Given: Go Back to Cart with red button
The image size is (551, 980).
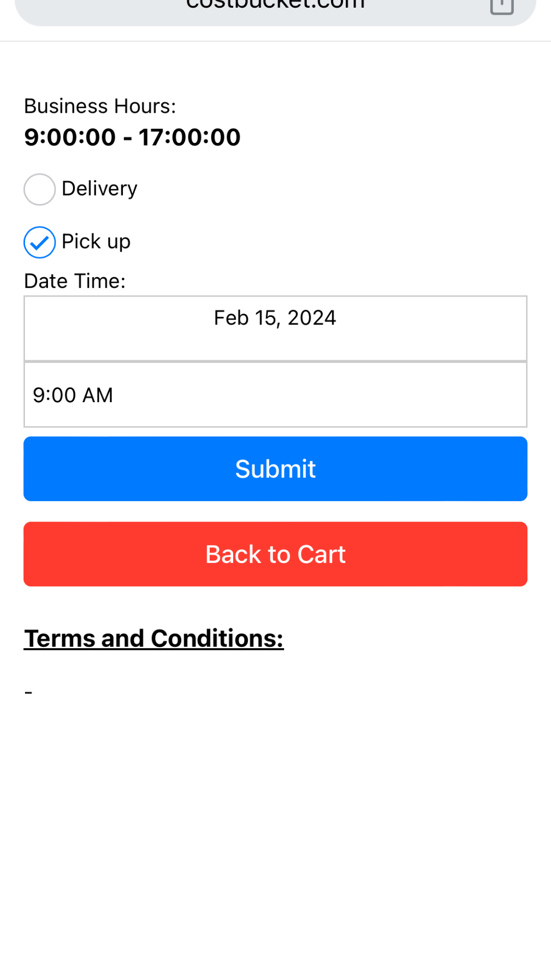Looking at the screenshot, I should point(275,554).
